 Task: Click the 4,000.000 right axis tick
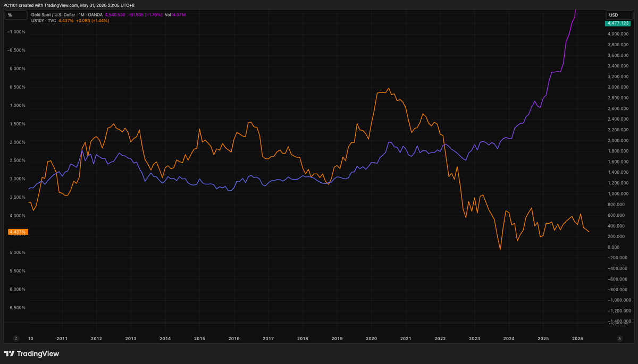[619, 34]
